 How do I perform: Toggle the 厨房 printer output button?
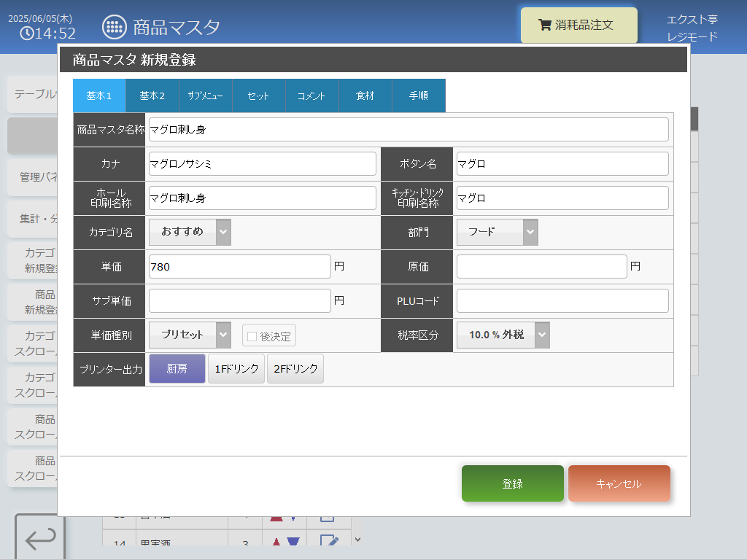177,368
